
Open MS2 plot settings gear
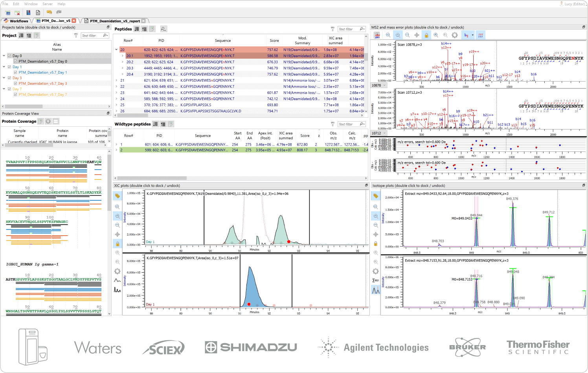[x=455, y=35]
